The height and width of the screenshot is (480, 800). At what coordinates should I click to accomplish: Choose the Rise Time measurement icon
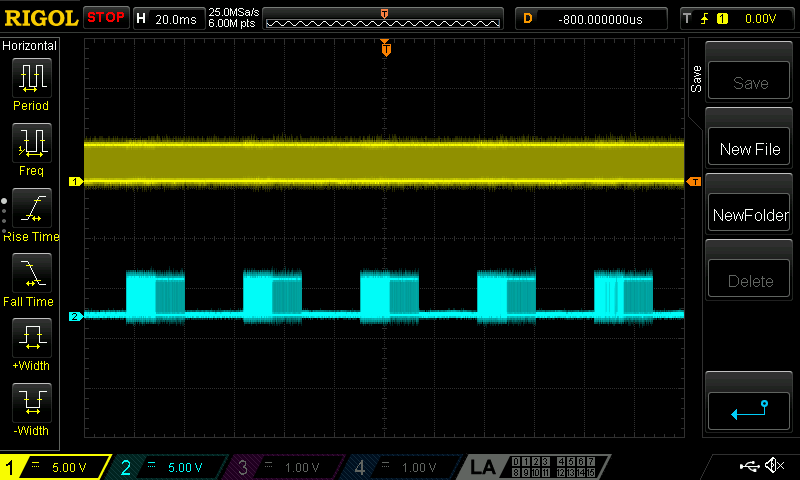pos(32,208)
